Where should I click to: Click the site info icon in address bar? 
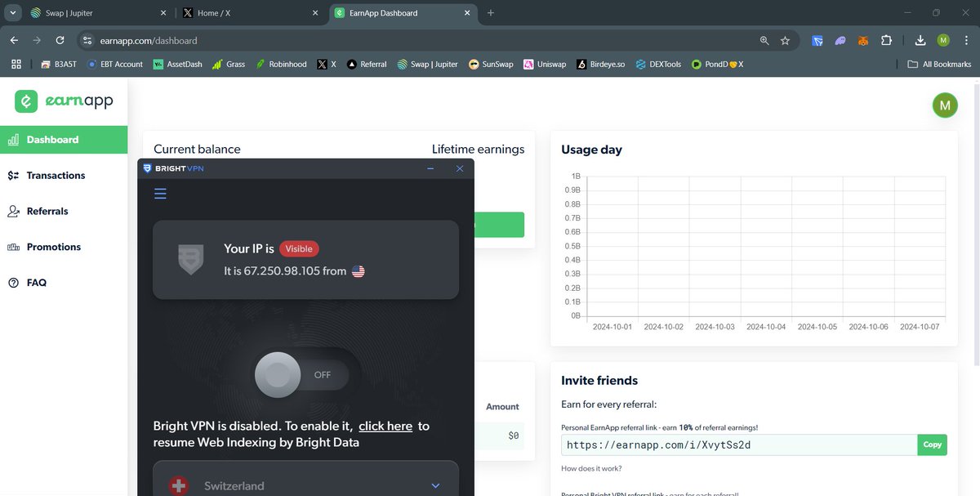[88, 40]
